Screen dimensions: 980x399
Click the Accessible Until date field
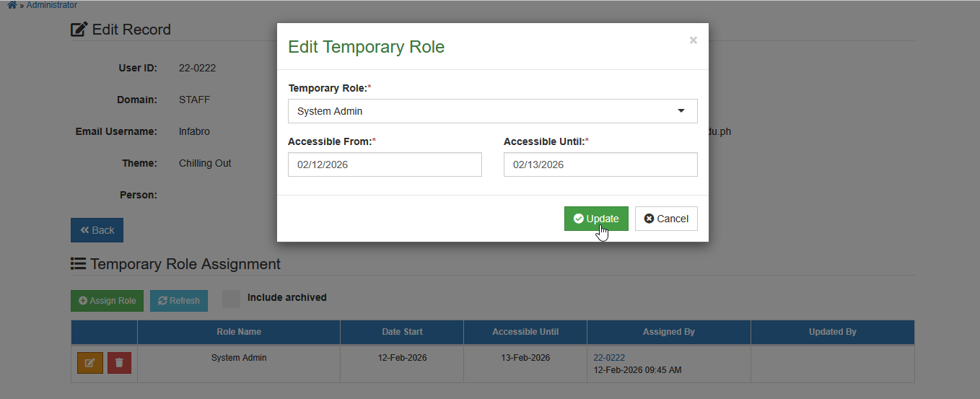[600, 165]
